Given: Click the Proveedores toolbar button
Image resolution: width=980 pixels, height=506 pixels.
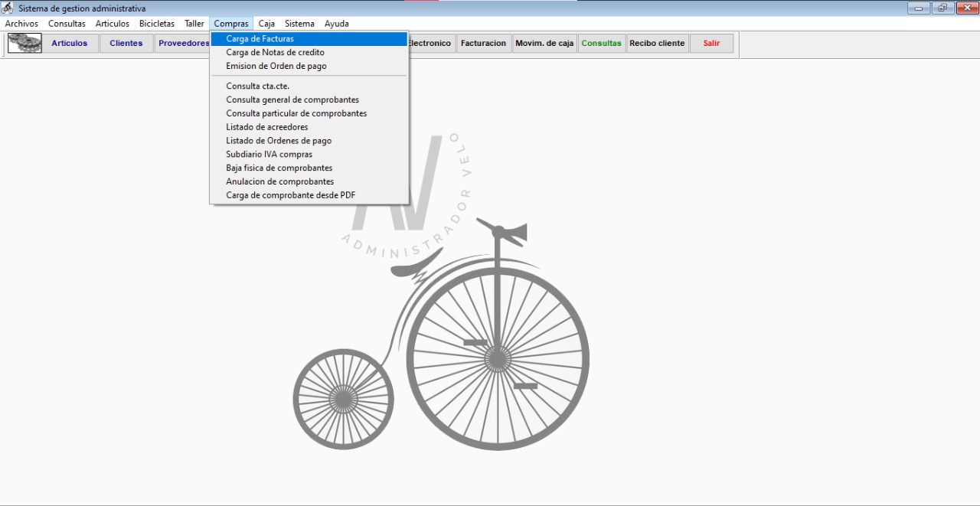Looking at the screenshot, I should [182, 44].
